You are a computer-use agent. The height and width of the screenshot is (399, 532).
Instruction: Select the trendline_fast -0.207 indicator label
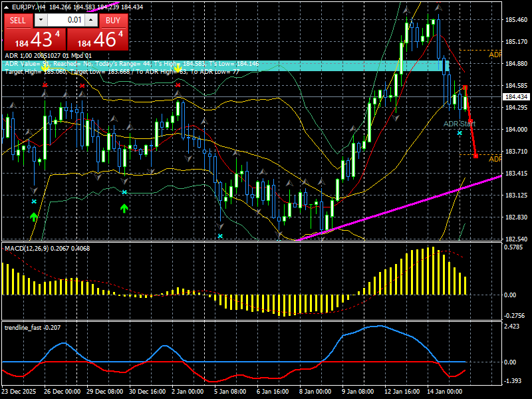[33, 328]
